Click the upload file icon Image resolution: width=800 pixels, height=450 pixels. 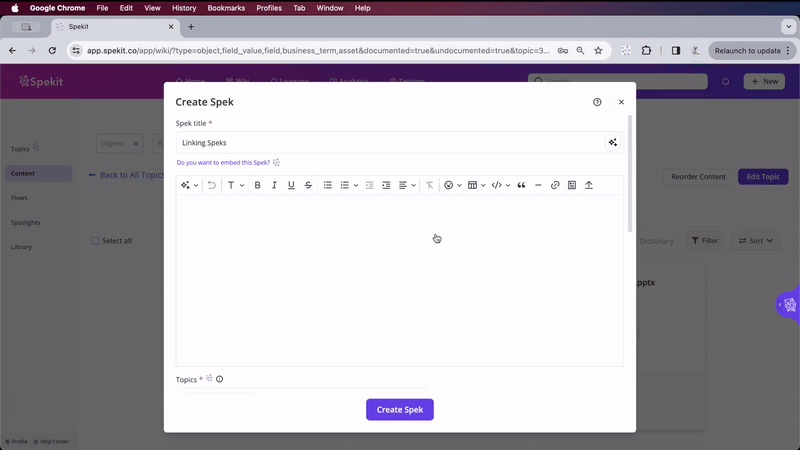pyautogui.click(x=589, y=185)
